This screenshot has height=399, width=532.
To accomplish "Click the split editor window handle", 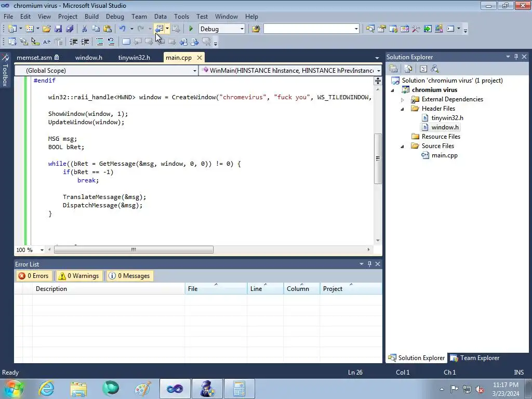I will pos(378,81).
